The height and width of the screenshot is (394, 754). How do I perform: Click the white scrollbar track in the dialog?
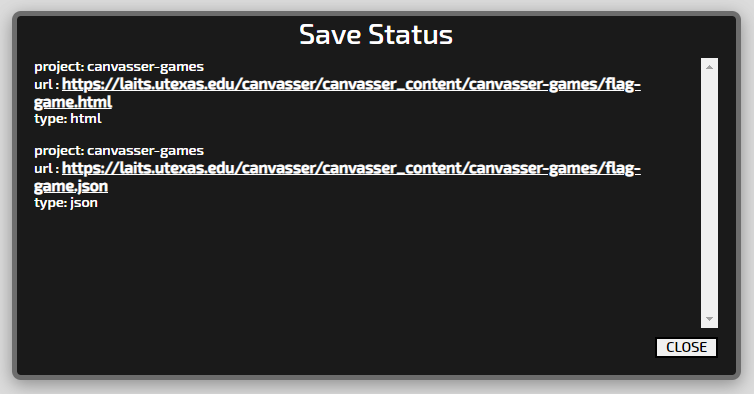(709, 193)
